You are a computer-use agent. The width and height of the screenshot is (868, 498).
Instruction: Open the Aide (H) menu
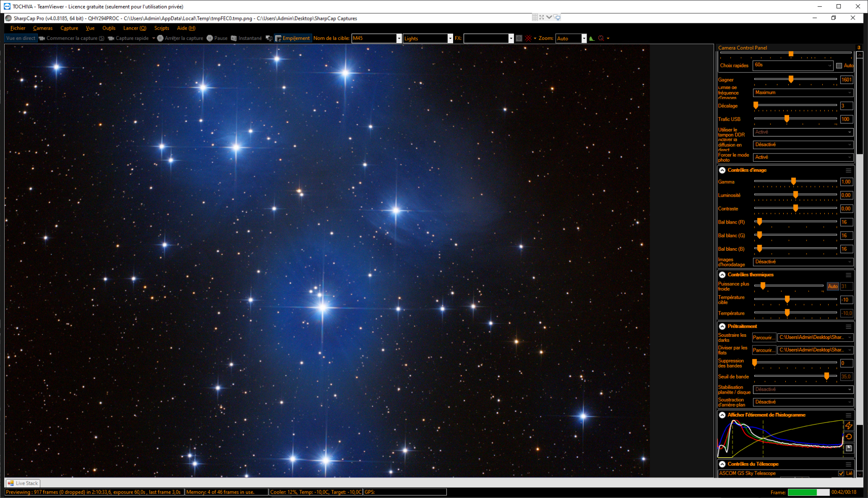click(x=186, y=28)
